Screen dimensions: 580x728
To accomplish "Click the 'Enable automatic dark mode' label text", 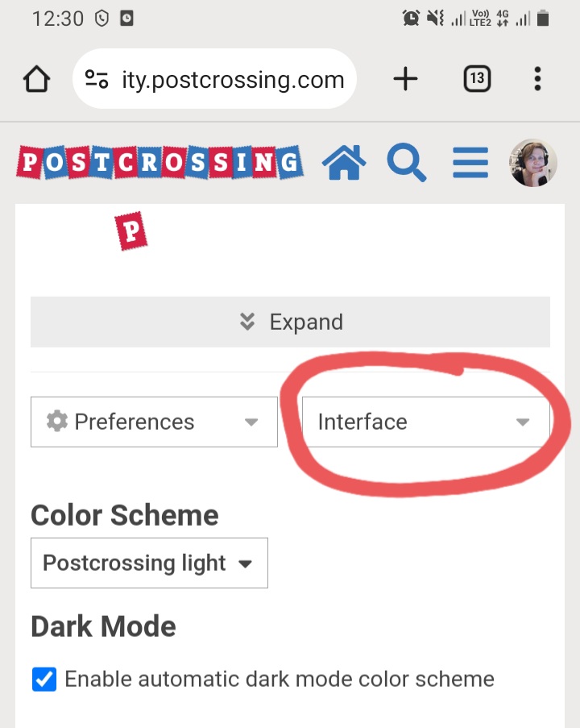I will tap(280, 680).
